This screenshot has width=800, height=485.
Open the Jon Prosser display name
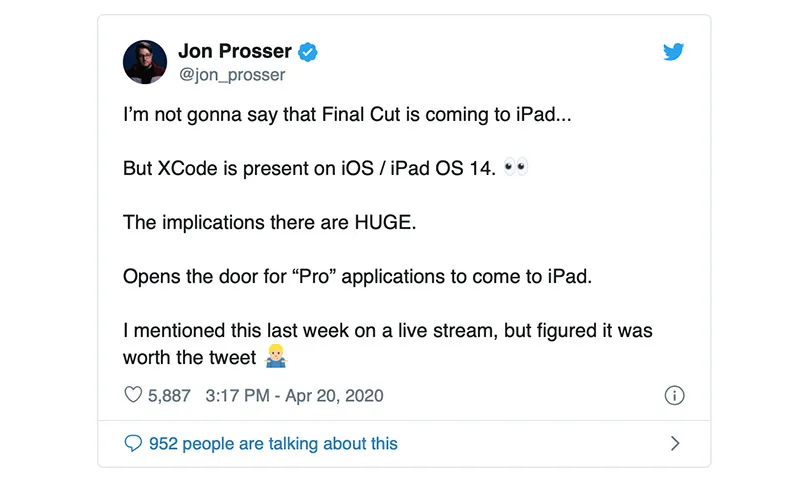tap(235, 51)
